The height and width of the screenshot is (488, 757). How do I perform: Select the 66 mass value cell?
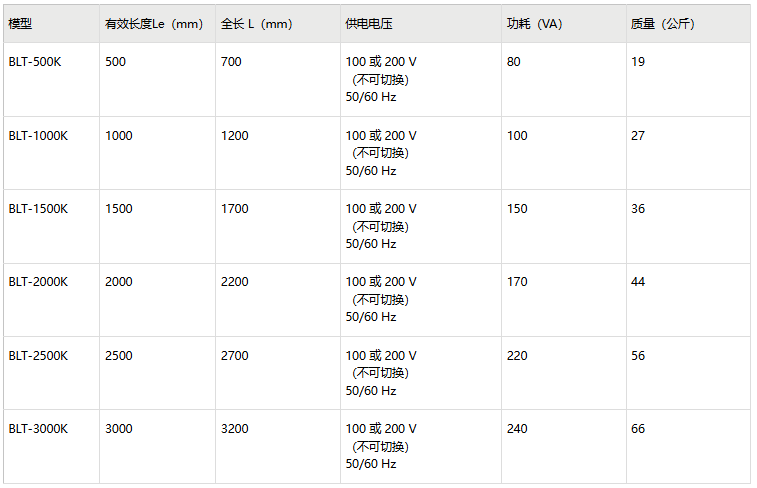(x=638, y=429)
